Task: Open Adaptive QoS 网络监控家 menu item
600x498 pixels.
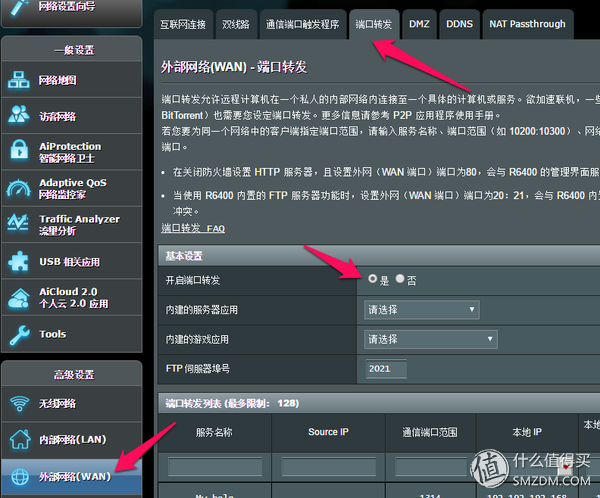Action: pyautogui.click(x=72, y=188)
